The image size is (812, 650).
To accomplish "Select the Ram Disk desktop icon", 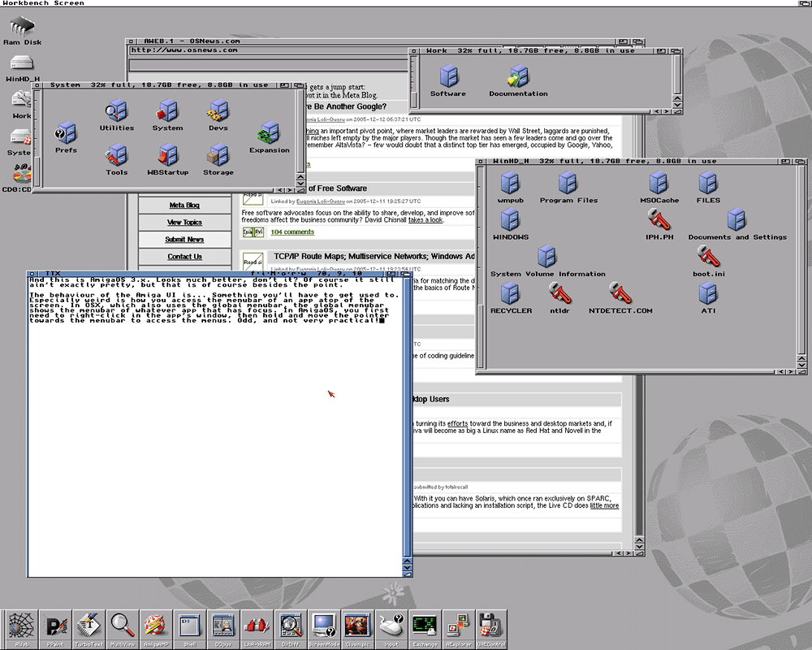I will pos(22,31).
